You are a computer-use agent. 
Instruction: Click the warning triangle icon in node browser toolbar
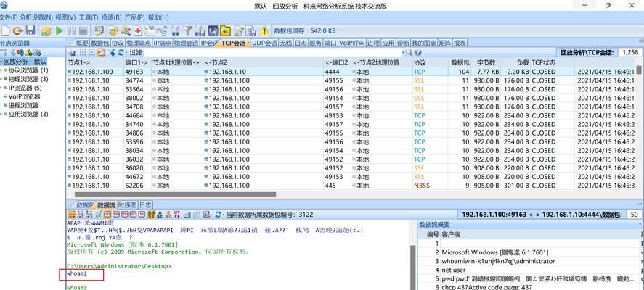coord(28,52)
